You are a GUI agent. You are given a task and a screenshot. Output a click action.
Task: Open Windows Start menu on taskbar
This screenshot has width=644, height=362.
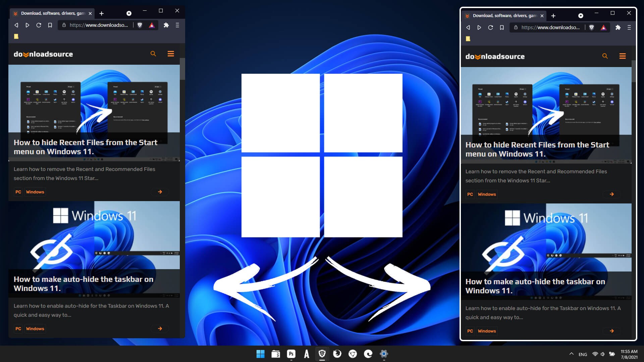[260, 354]
